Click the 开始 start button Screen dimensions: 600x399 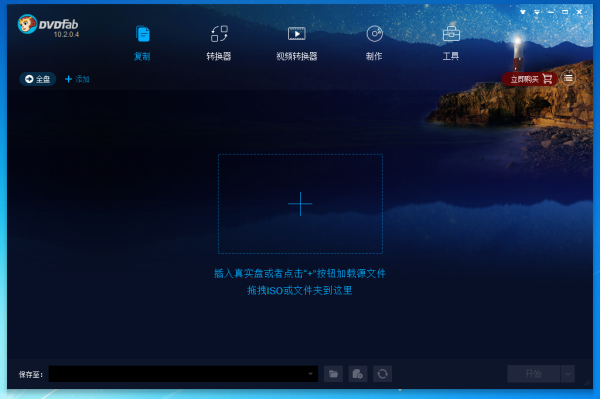533,374
